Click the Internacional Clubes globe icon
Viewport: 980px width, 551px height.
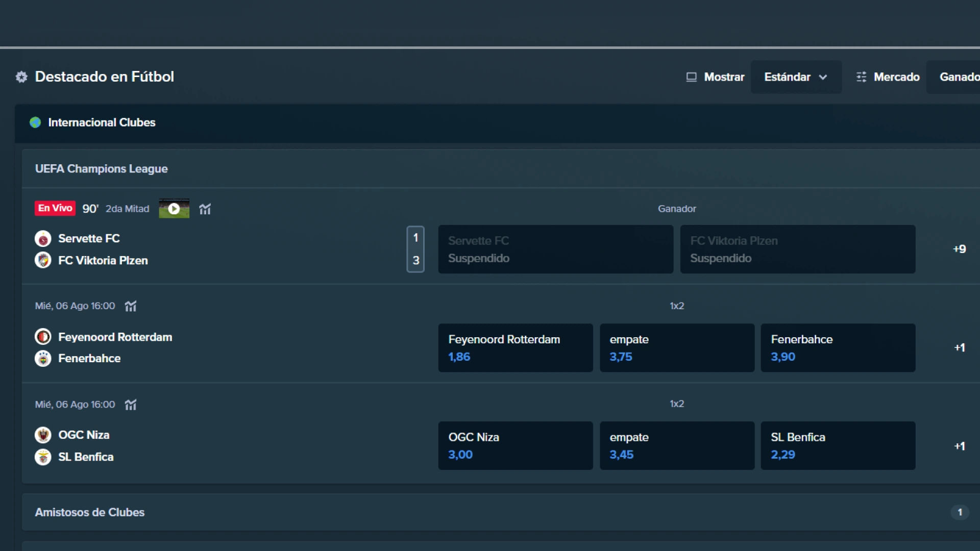[x=35, y=122]
